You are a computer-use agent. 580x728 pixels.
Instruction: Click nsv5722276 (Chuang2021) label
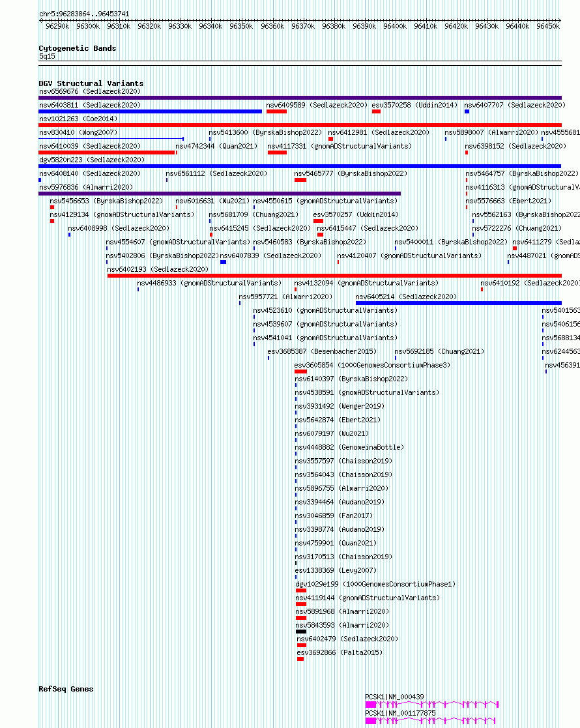517,228
